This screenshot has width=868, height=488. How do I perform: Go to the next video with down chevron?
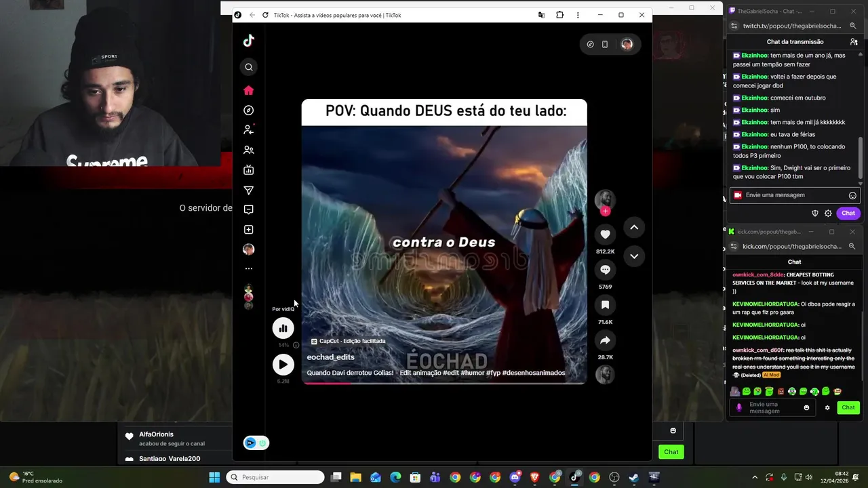click(634, 256)
